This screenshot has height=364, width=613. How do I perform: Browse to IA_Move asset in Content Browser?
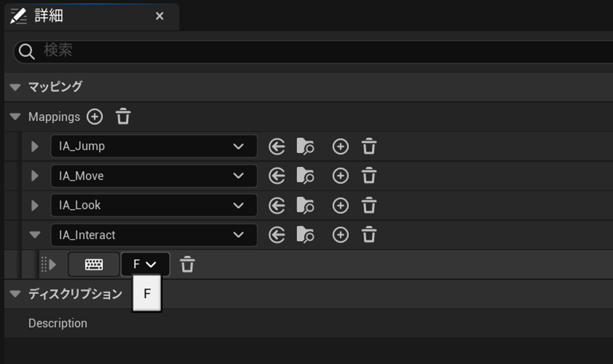pos(305,176)
